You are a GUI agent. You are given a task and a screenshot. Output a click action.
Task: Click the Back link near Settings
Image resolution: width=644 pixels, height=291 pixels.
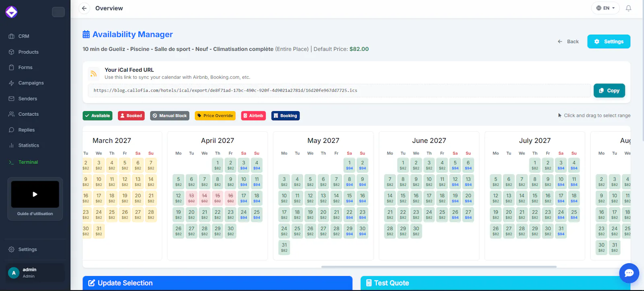coord(568,41)
